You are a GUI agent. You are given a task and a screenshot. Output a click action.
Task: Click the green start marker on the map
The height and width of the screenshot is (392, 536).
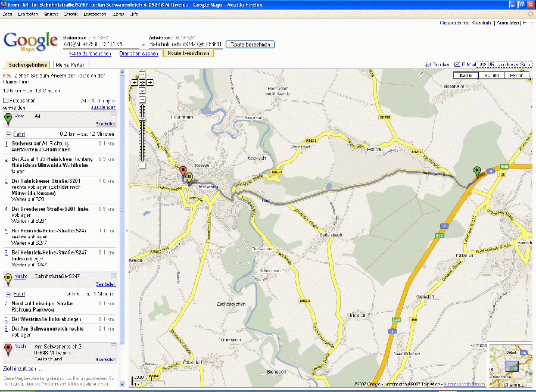click(477, 172)
